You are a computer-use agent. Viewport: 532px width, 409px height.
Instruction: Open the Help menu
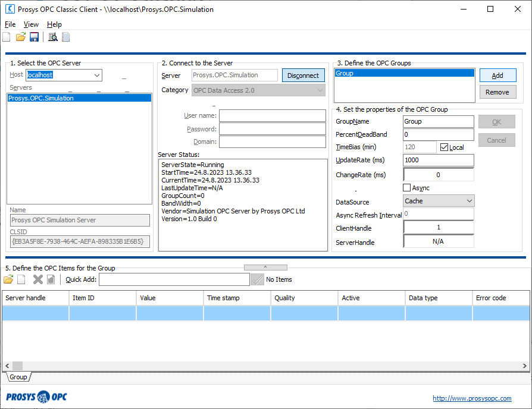(x=54, y=24)
